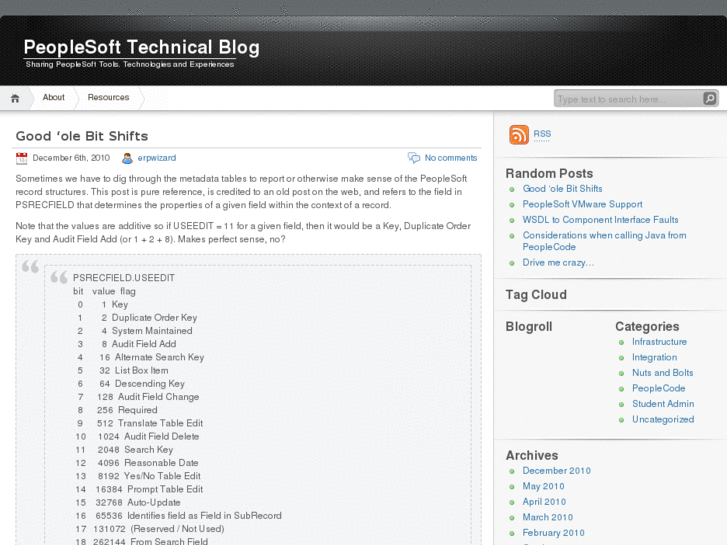Visit erpwizard author page

(157, 158)
